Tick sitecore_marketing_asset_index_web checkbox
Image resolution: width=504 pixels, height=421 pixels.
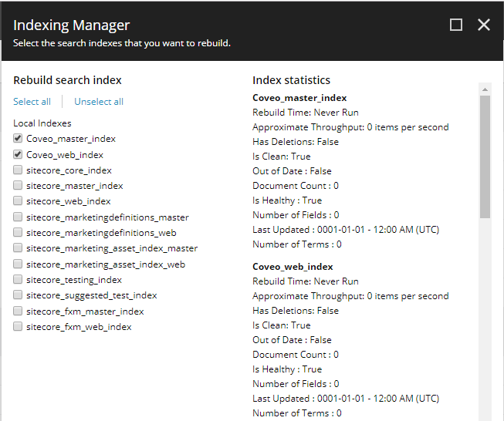(18, 264)
